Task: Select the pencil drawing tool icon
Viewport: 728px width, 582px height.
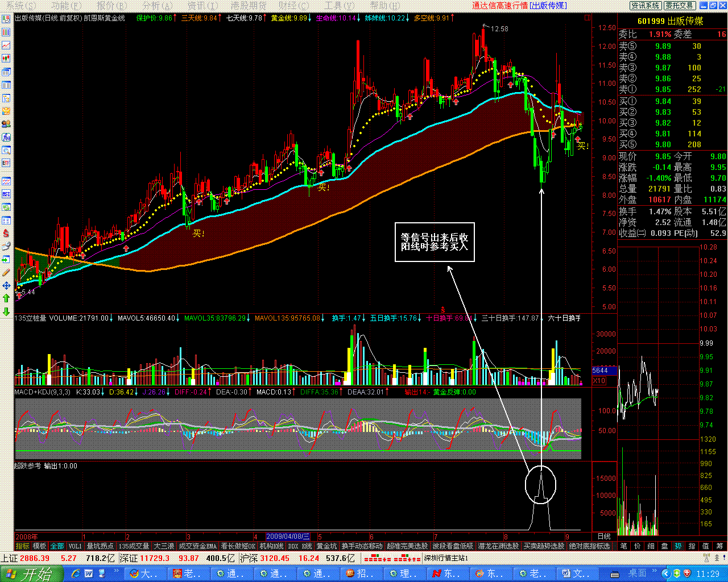Action: (x=6, y=272)
